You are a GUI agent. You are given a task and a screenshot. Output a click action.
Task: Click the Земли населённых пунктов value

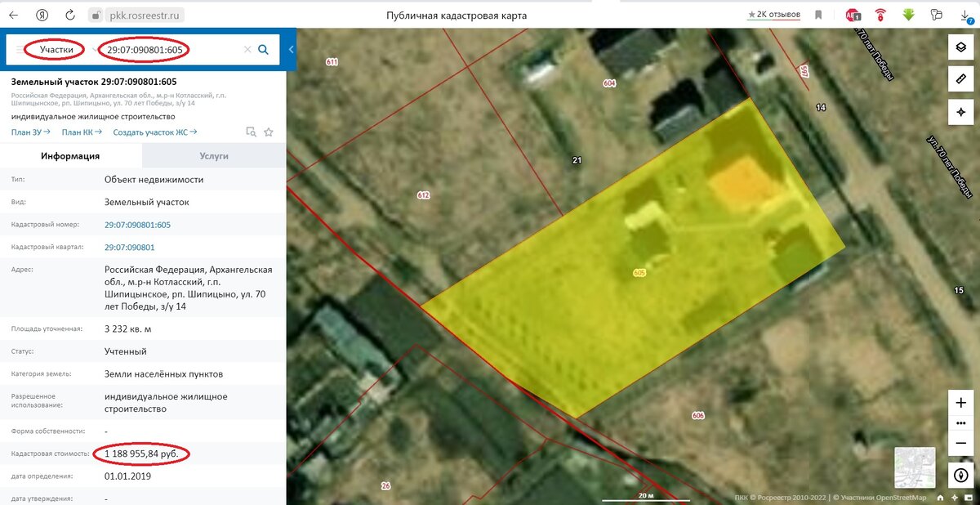[x=164, y=374]
